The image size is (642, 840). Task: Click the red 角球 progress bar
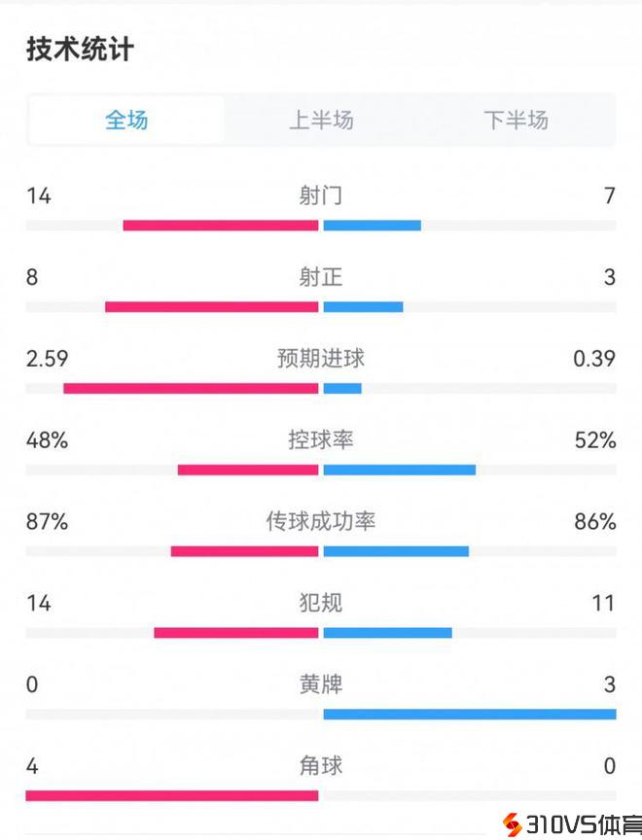(172, 796)
